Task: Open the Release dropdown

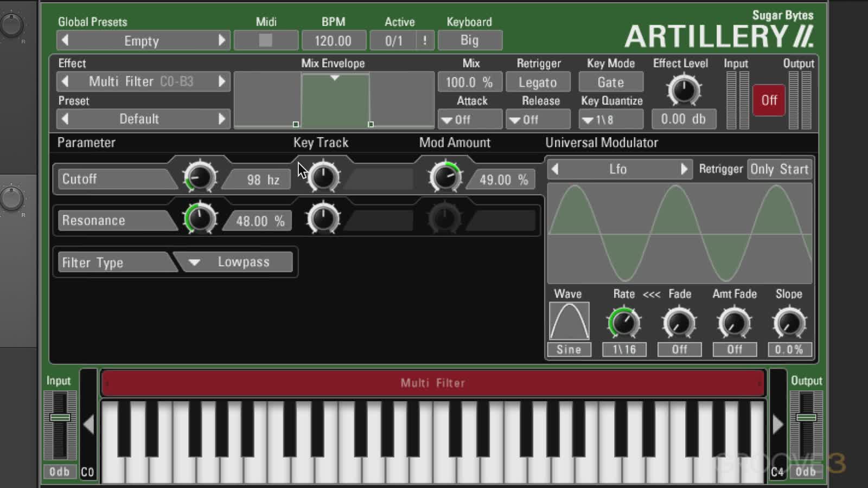Action: (x=538, y=119)
